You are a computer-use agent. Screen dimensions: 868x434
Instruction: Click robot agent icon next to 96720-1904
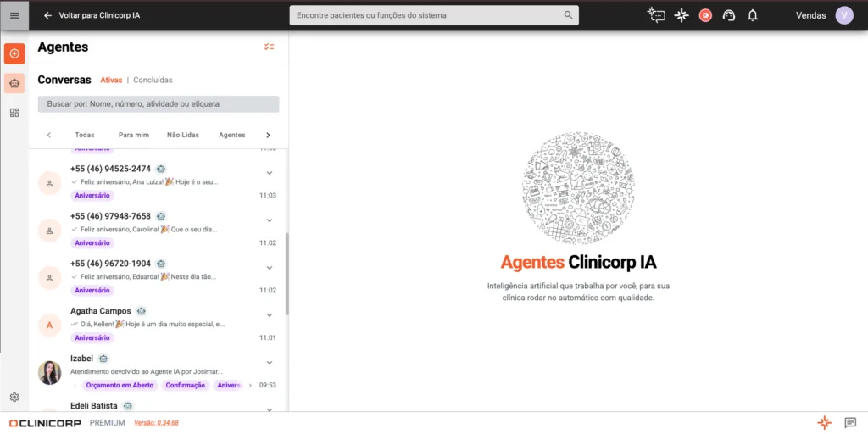[161, 264]
